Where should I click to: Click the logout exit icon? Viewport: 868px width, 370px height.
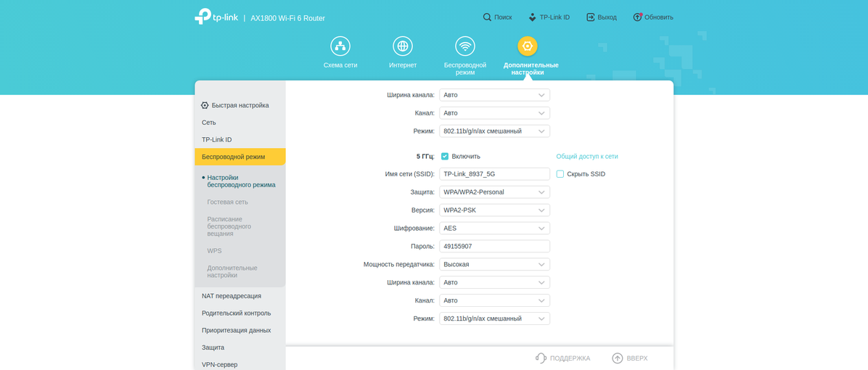click(591, 17)
